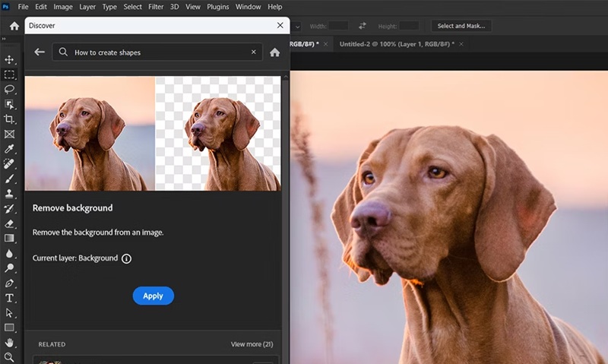
Task: Select the History Brush tool
Action: pos(9,208)
